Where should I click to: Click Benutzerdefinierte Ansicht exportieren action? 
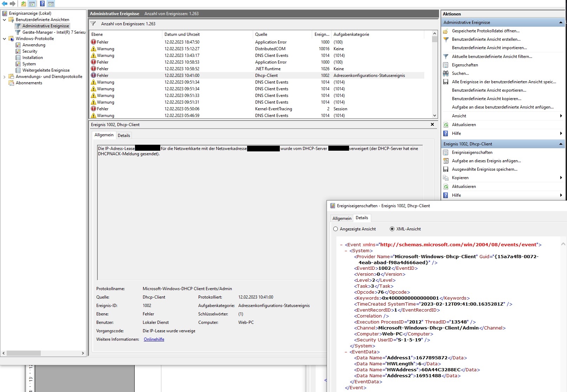point(489,90)
